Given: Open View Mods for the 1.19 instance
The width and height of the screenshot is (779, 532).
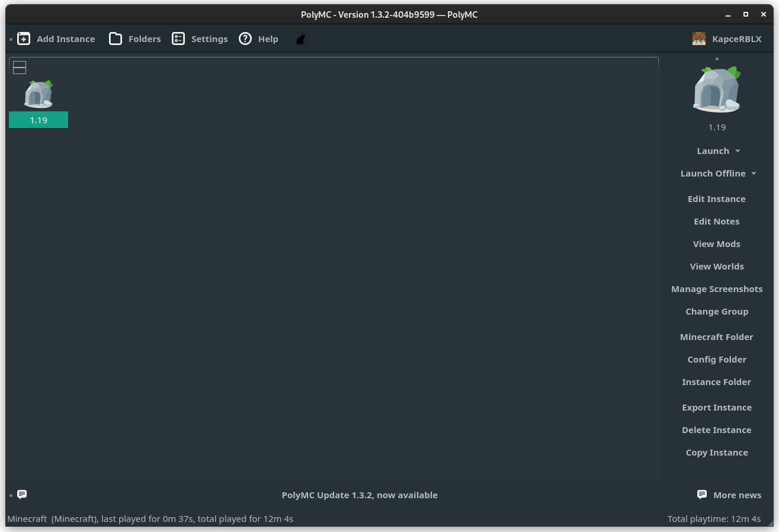Looking at the screenshot, I should (x=716, y=243).
